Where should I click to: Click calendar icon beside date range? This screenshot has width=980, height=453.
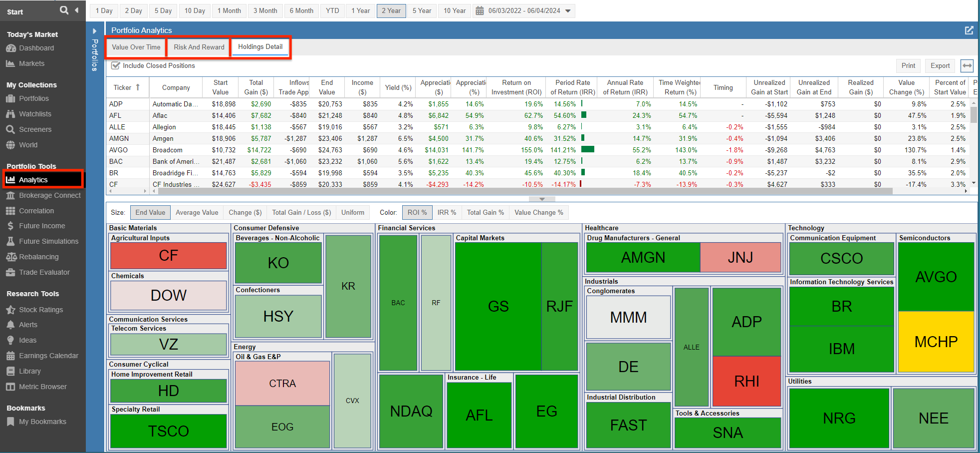click(480, 10)
